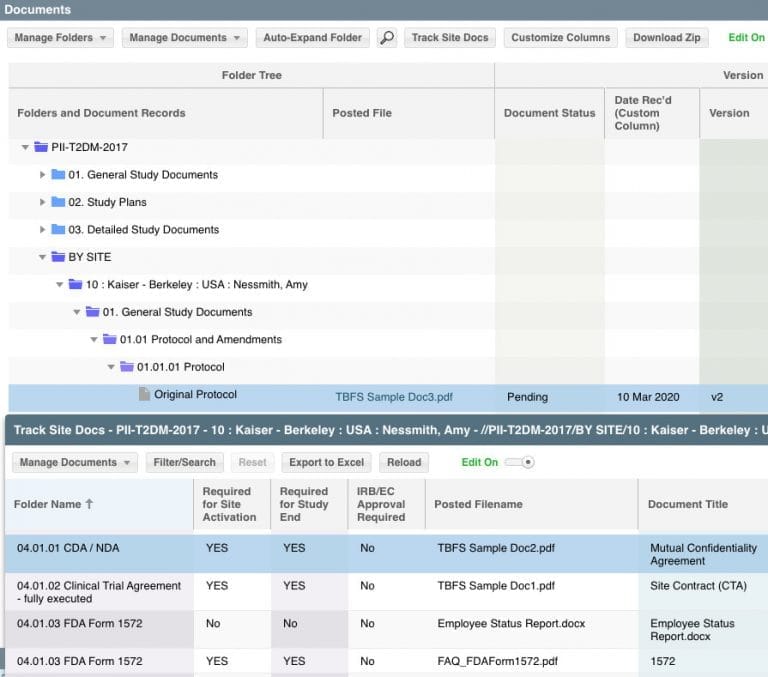Toggle the Edit On switch in Track Site Docs

520,462
